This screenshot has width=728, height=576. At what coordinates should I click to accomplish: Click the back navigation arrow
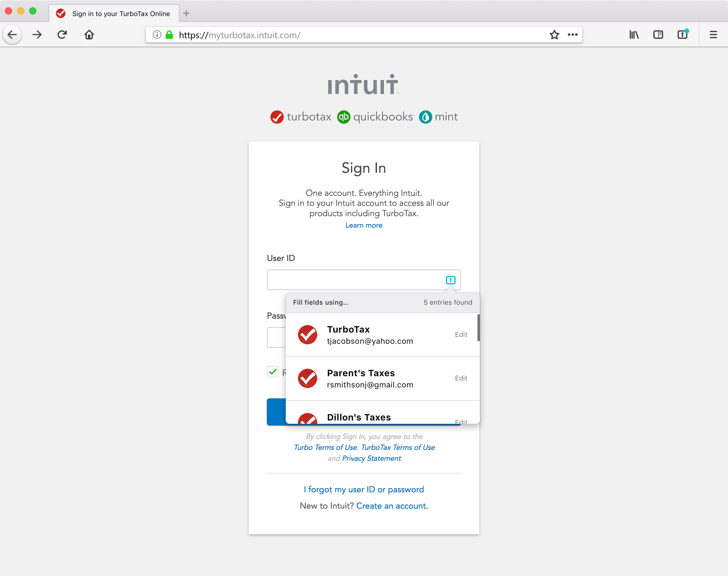(12, 34)
